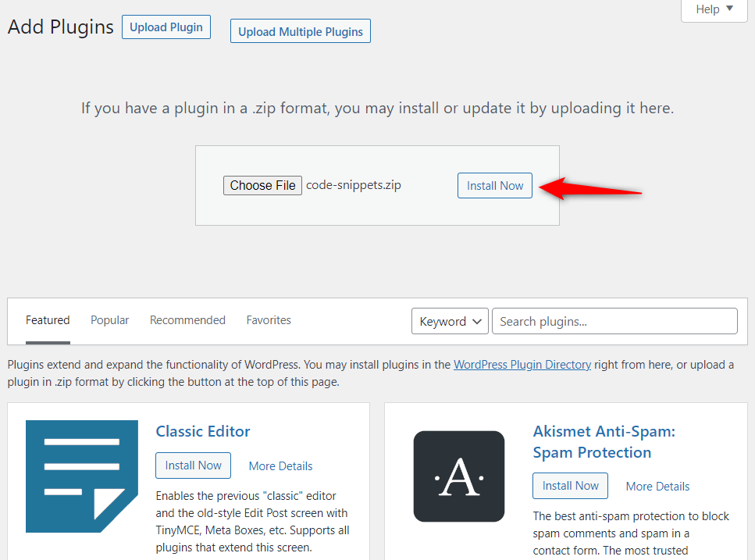The width and height of the screenshot is (755, 560).
Task: Install the Akismet Anti-Spam plugin
Action: pos(570,486)
